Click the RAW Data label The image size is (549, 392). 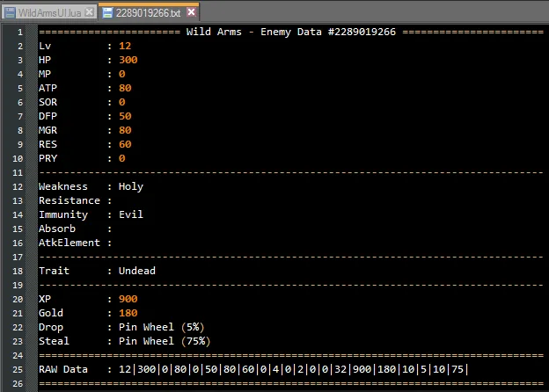pos(63,369)
